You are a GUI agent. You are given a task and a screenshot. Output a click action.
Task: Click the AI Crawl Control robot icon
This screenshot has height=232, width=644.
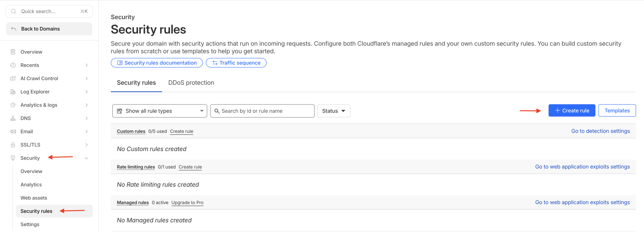13,78
